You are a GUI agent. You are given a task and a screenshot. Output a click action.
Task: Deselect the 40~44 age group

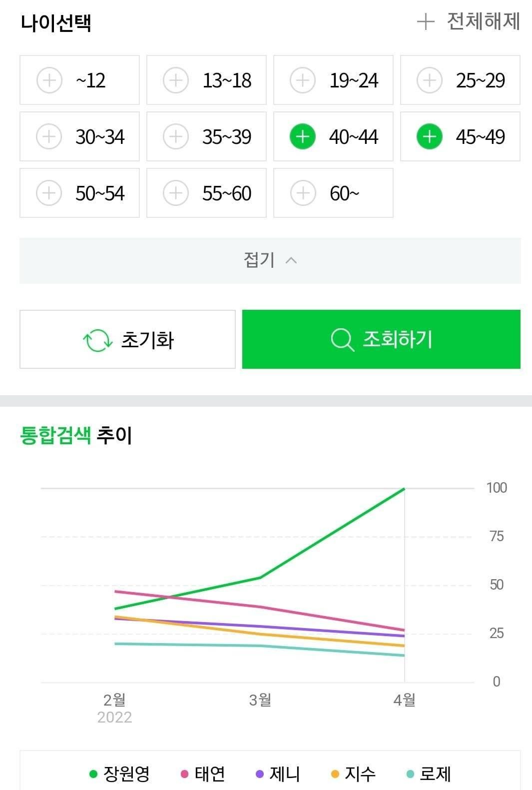point(333,136)
